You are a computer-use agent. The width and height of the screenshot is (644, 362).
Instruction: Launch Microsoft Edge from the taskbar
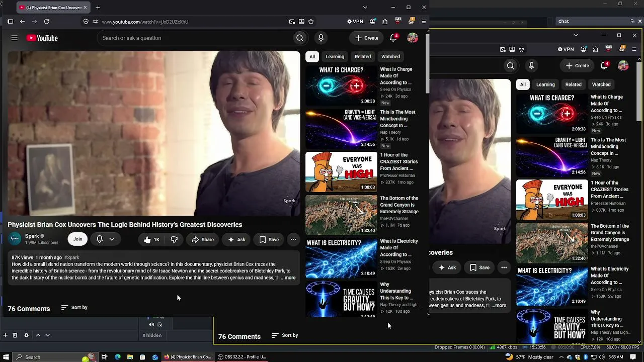(x=118, y=357)
